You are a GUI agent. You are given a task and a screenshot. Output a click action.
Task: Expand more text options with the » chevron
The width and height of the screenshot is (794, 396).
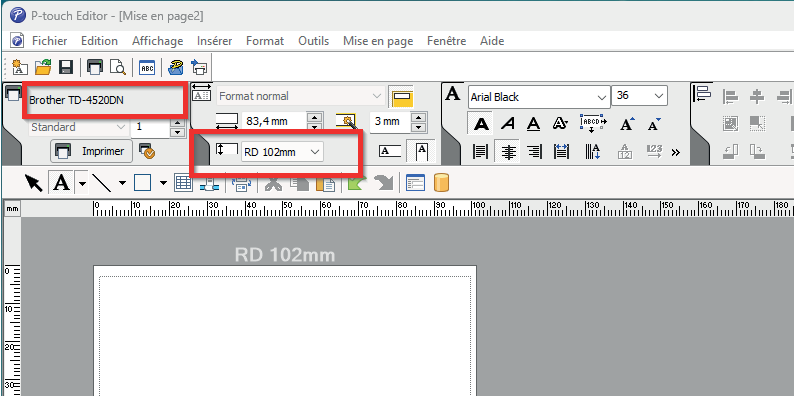click(x=675, y=152)
